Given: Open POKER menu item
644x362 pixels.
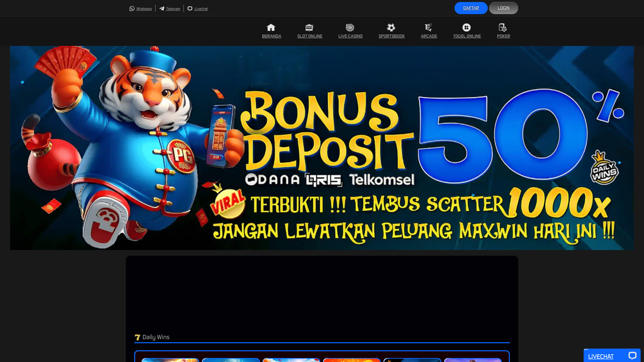Looking at the screenshot, I should pos(503,36).
